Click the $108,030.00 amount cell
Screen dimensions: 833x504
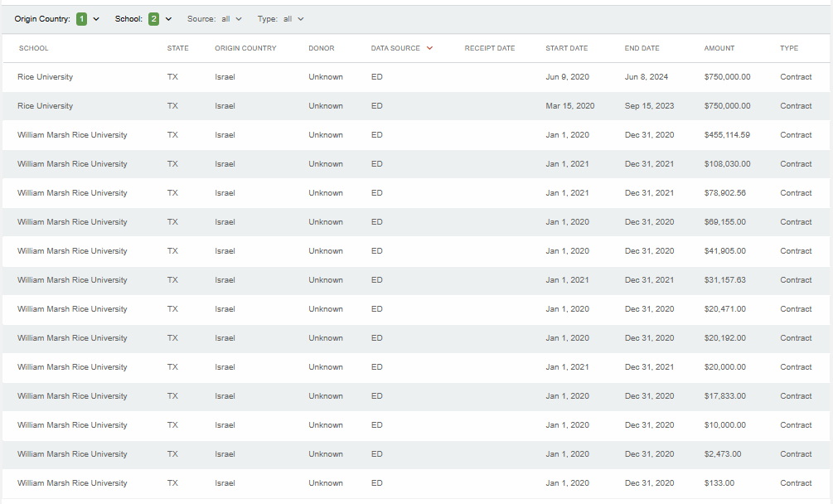(x=727, y=164)
